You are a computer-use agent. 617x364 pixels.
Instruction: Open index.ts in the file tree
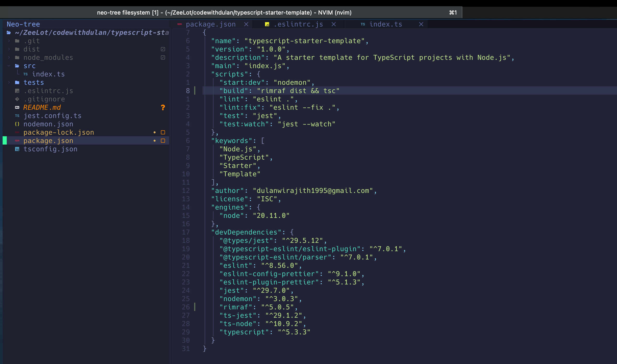pyautogui.click(x=48, y=74)
